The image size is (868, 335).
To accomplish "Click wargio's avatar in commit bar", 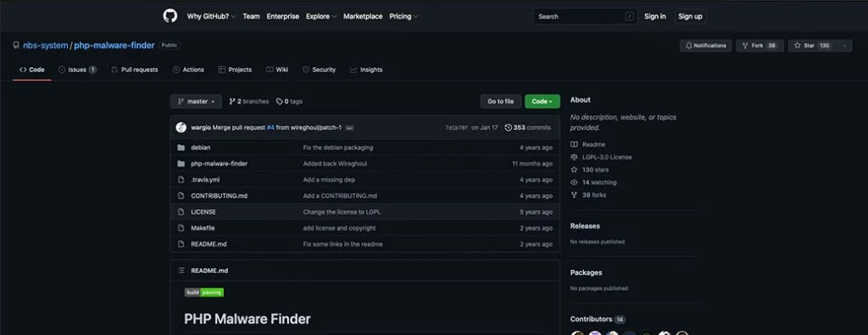I will (x=181, y=127).
